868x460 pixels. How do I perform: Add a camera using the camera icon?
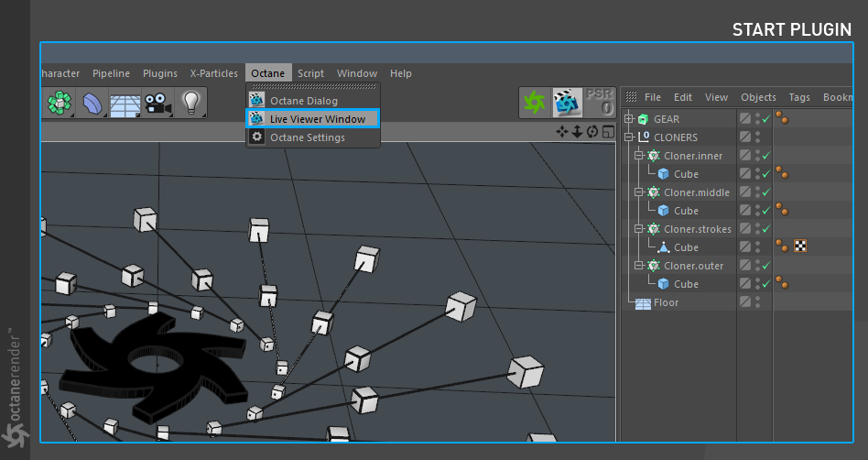(157, 103)
